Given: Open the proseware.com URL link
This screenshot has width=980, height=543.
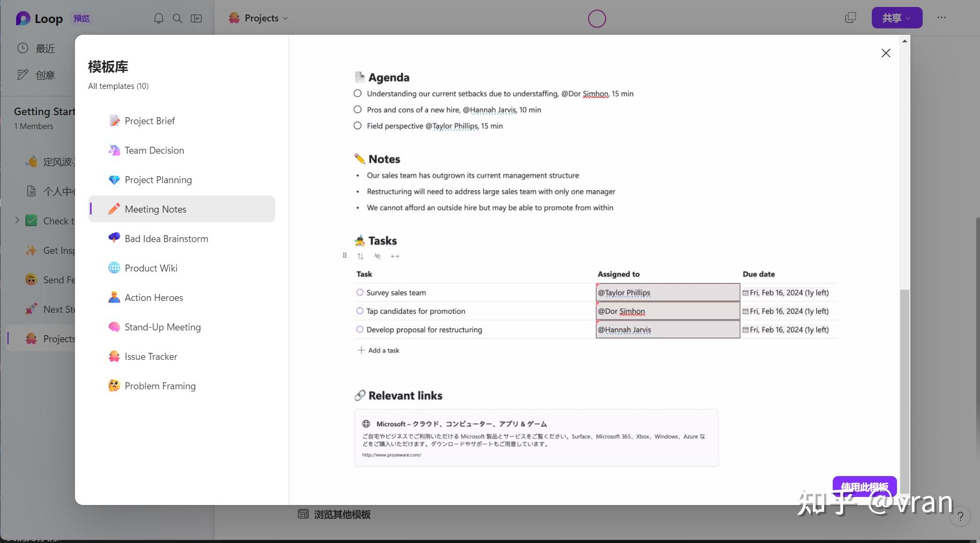Looking at the screenshot, I should 391,455.
